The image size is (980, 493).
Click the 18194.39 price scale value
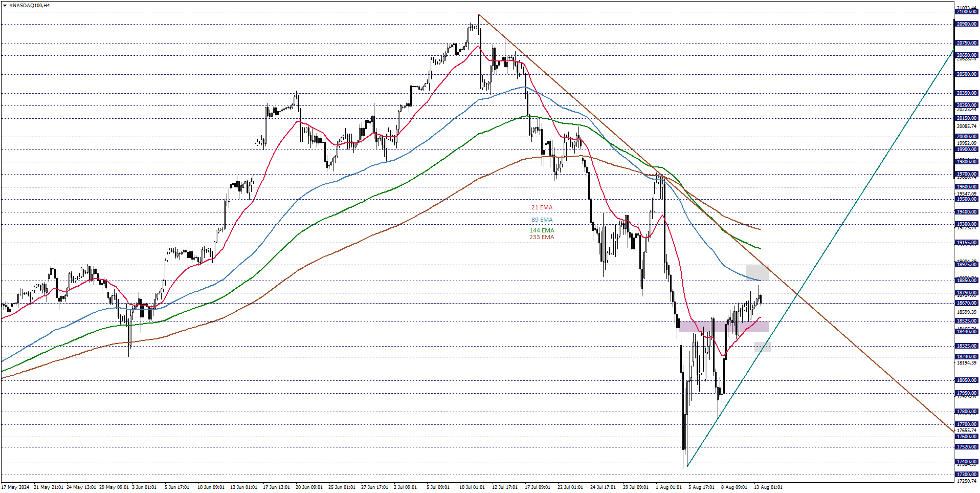pos(967,363)
